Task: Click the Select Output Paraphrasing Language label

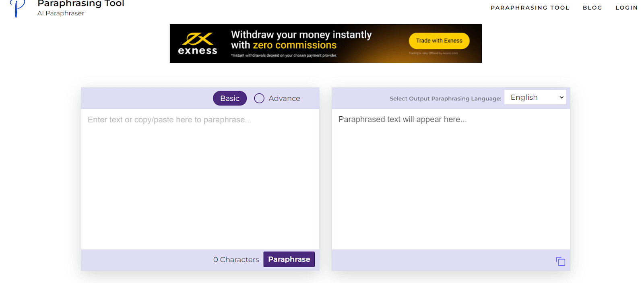Action: coord(445,99)
